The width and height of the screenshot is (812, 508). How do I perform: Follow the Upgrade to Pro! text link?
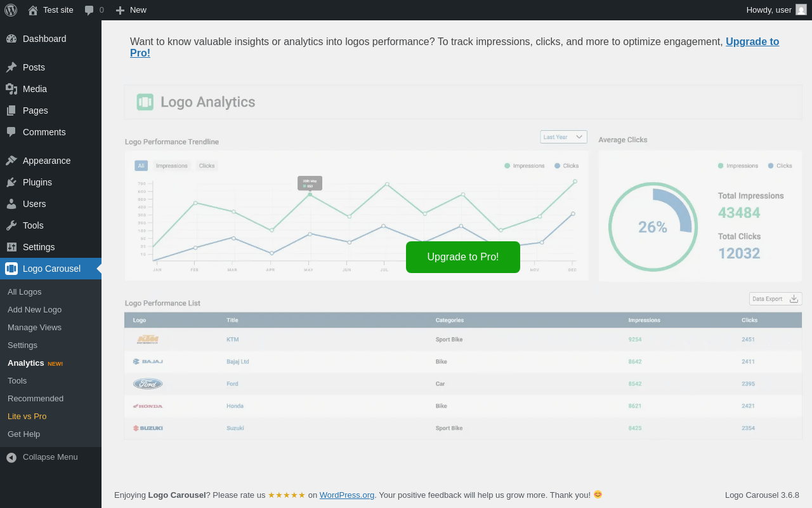click(752, 42)
